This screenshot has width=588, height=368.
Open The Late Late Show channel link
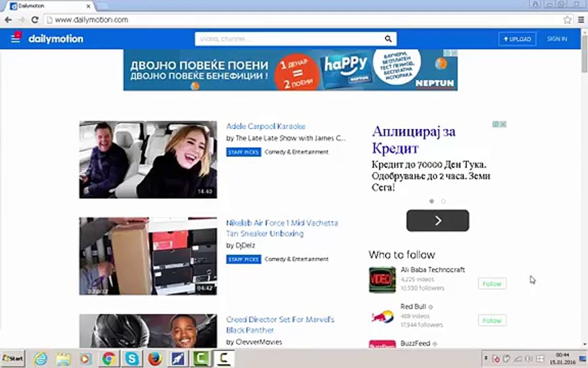286,138
